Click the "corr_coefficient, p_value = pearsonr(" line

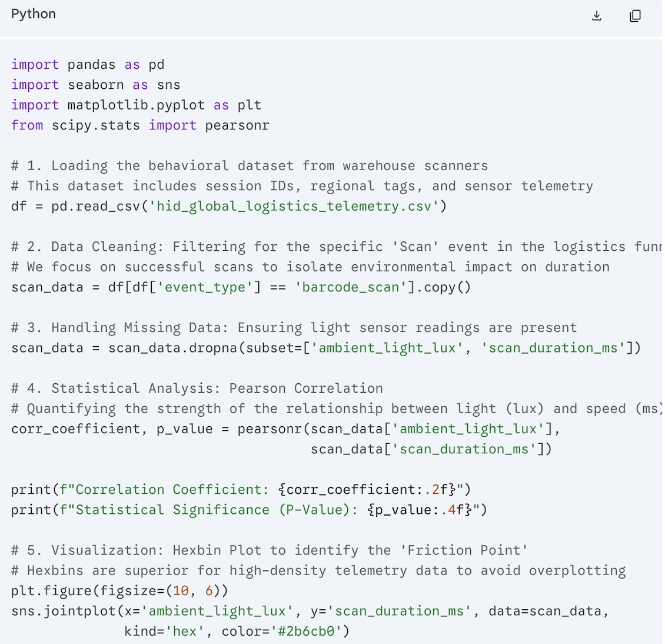click(x=286, y=429)
